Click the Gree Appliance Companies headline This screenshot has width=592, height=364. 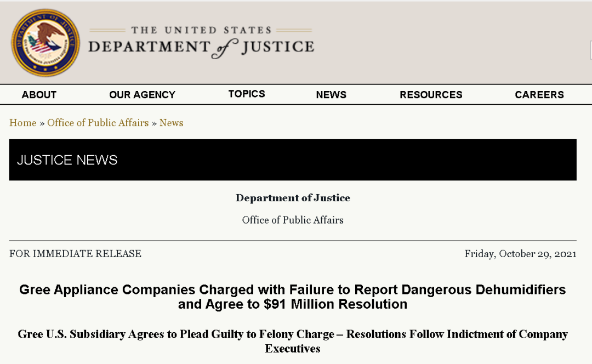[293, 297]
